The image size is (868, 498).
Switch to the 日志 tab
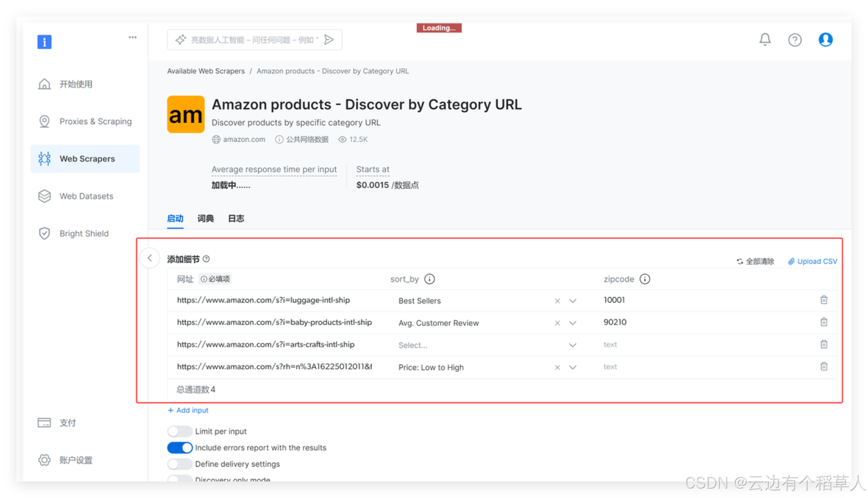tap(236, 219)
